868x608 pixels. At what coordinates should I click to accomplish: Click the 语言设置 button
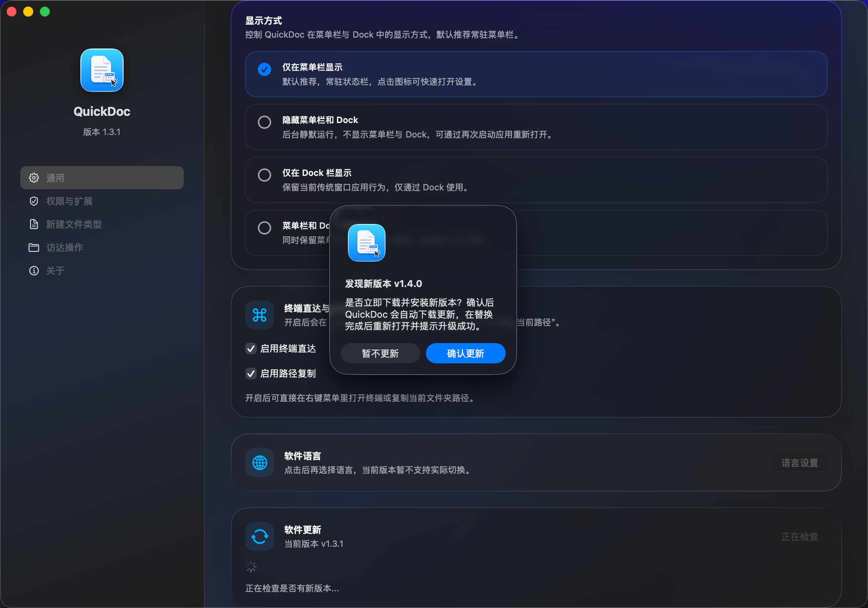(x=799, y=463)
